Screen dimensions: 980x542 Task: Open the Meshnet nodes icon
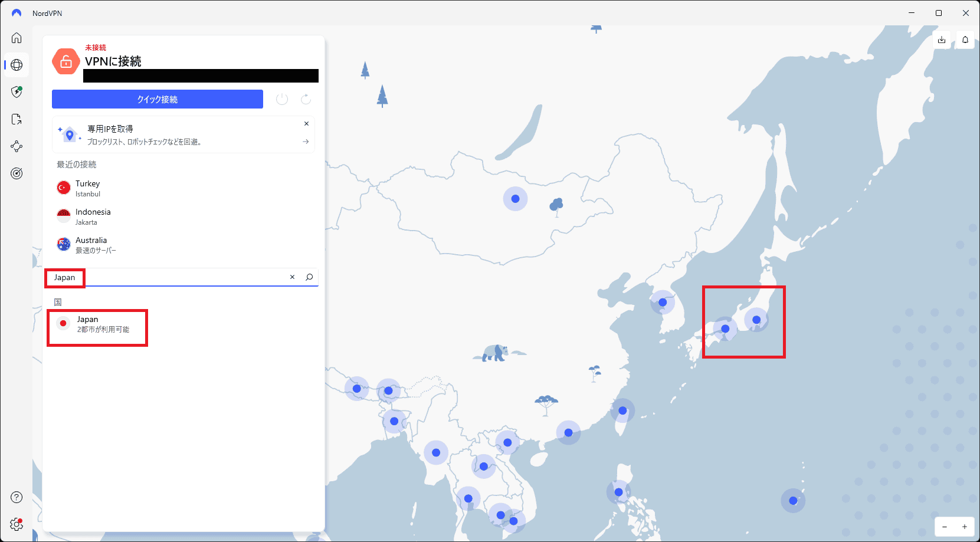17,146
